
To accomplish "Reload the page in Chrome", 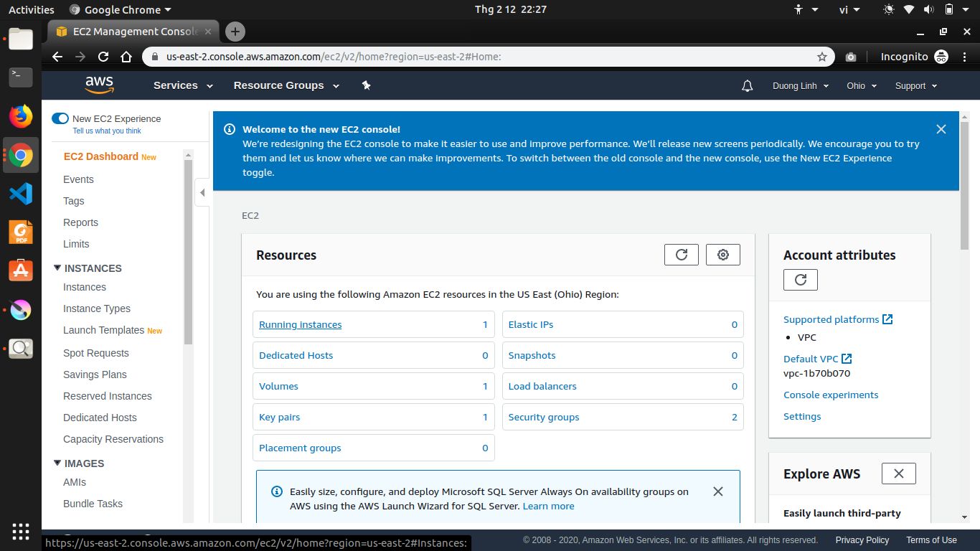I will 103,57.
